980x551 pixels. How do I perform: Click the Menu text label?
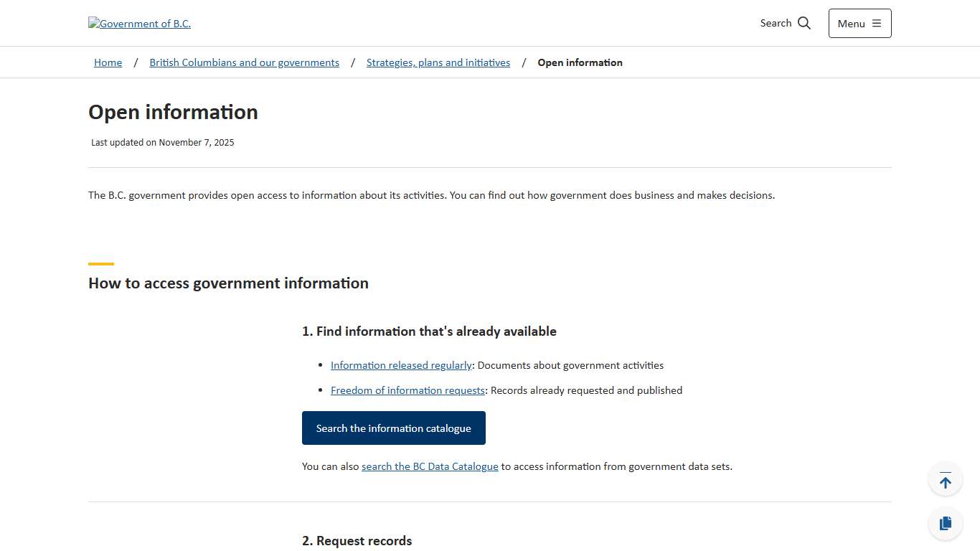point(851,23)
